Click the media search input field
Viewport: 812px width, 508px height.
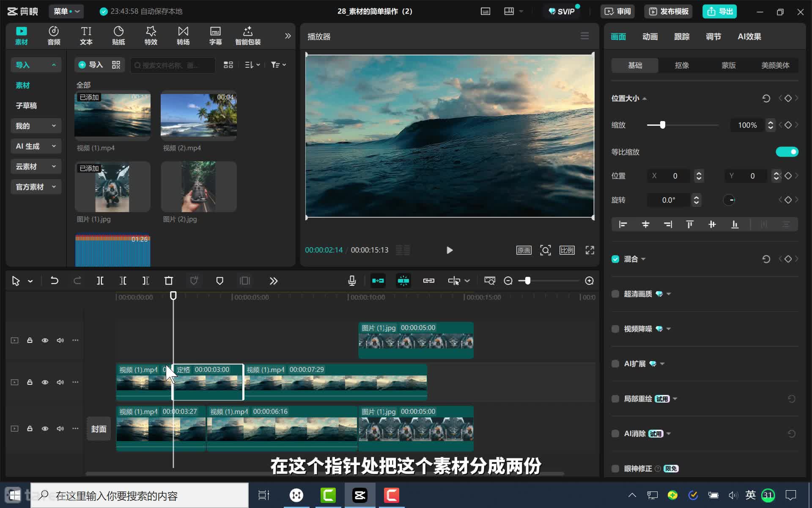tap(173, 65)
